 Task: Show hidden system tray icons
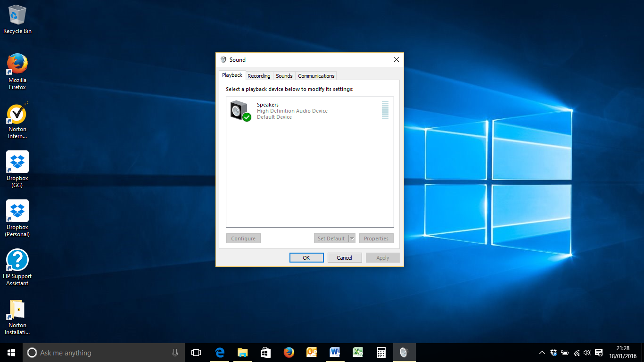point(542,353)
